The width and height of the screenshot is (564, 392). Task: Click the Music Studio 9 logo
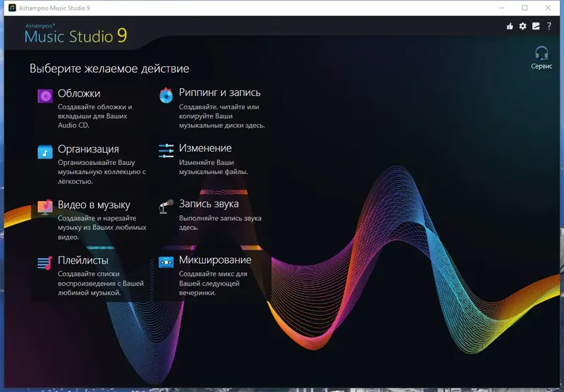click(76, 33)
